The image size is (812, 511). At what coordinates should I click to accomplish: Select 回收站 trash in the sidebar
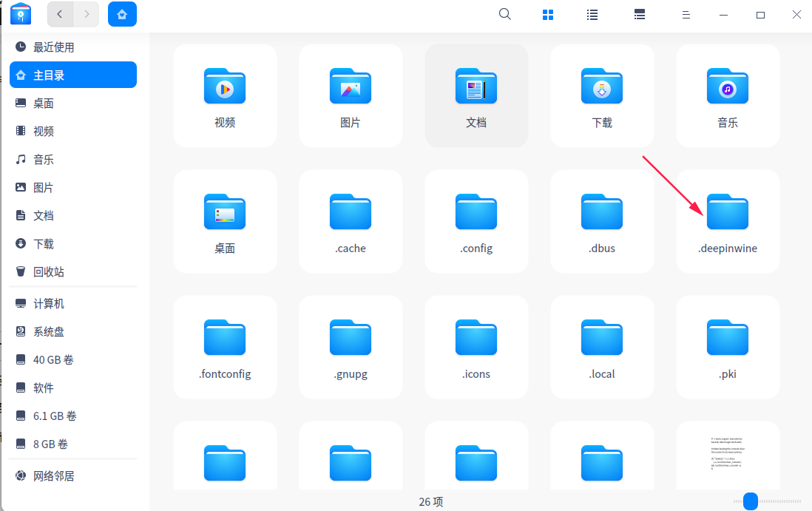click(48, 272)
